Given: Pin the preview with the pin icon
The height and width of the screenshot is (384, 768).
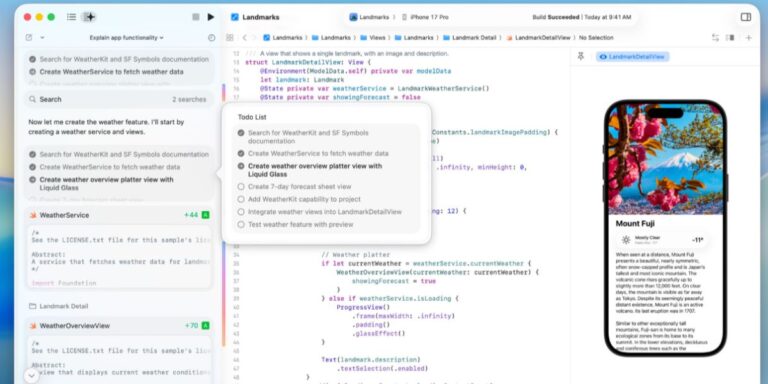Looking at the screenshot, I should click(x=581, y=57).
